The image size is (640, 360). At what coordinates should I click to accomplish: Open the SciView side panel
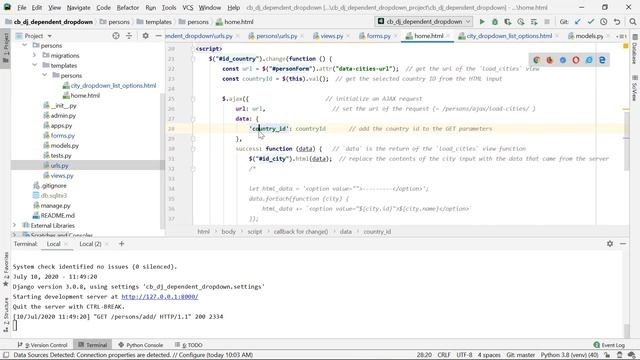pyautogui.click(x=635, y=88)
